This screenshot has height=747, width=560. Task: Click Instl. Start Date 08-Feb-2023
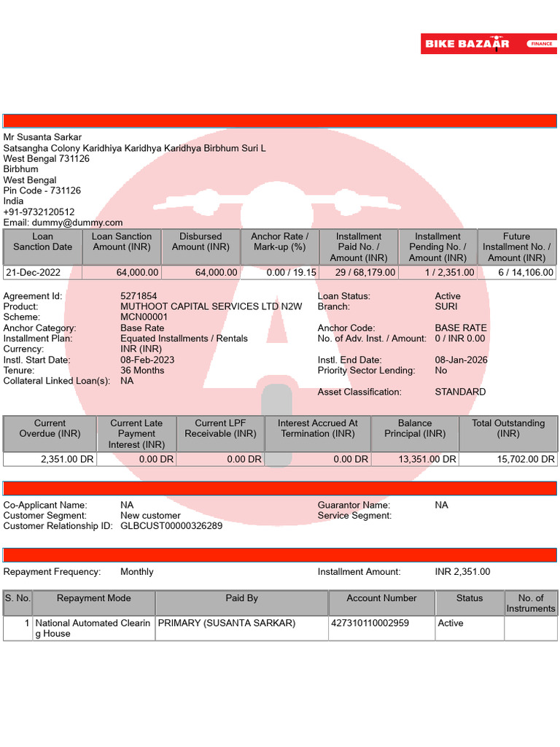147,360
